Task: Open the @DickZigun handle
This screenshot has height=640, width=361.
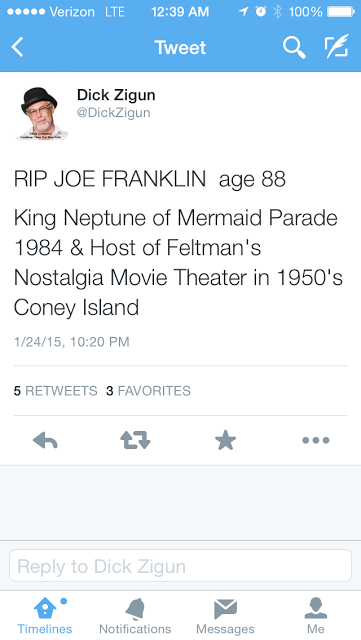Action: click(x=114, y=113)
